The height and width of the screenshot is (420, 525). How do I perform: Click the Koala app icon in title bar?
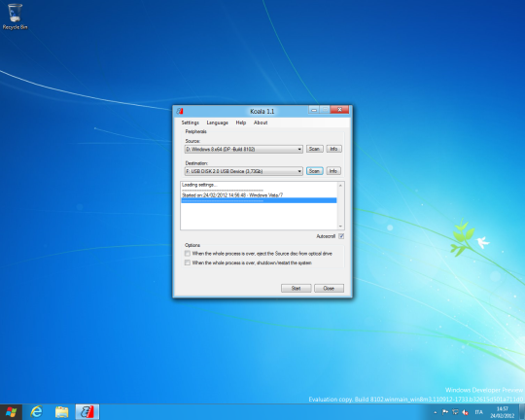click(180, 111)
